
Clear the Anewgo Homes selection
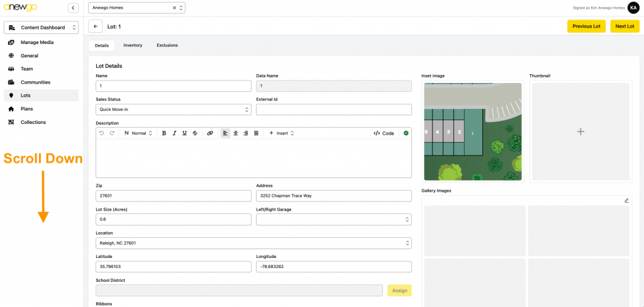click(x=174, y=8)
